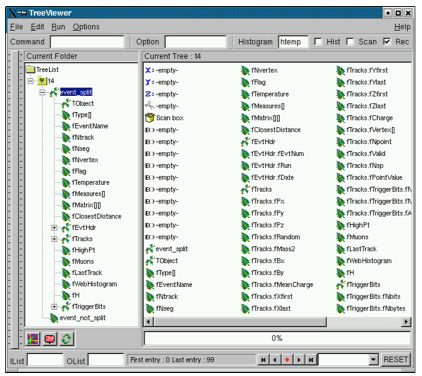Image resolution: width=422 pixels, height=376 pixels.
Task: Open the Run menu
Action: [58, 27]
